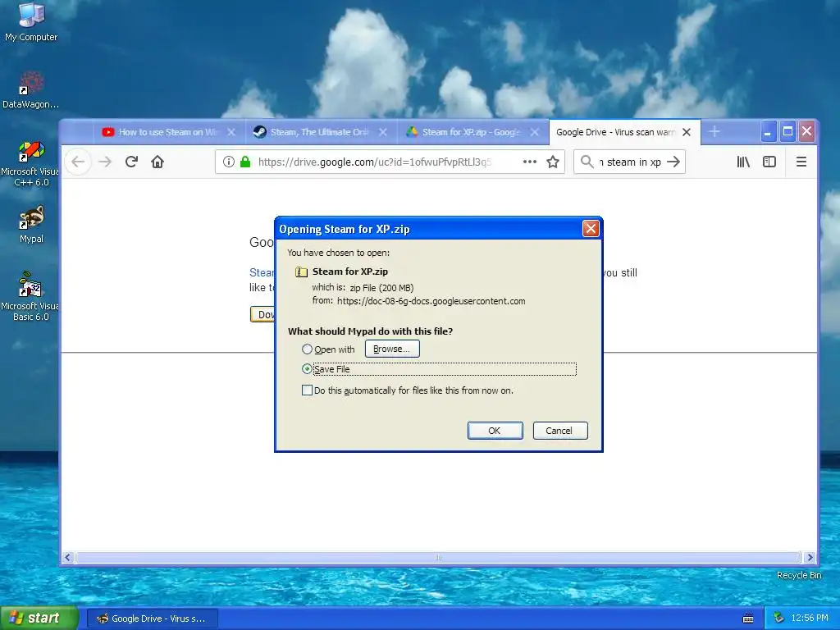Minimize the Mypal browser window
Viewport: 840px width, 630px height.
point(768,132)
